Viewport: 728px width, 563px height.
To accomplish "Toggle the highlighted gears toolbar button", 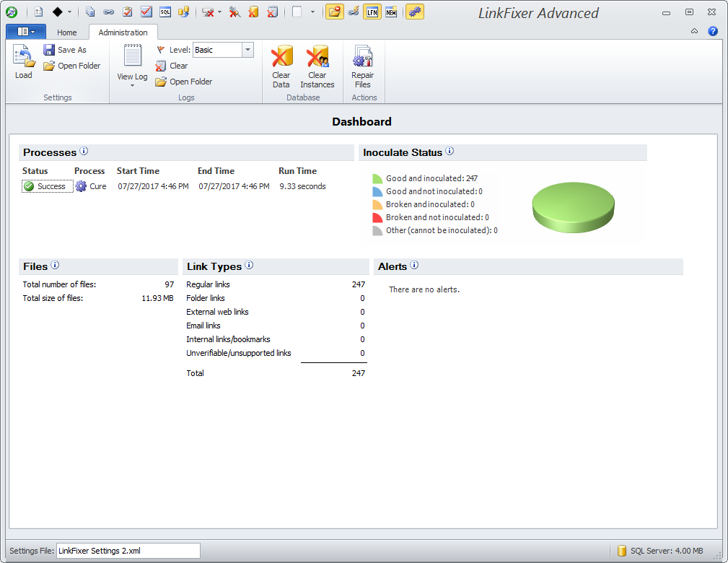I will pos(415,12).
